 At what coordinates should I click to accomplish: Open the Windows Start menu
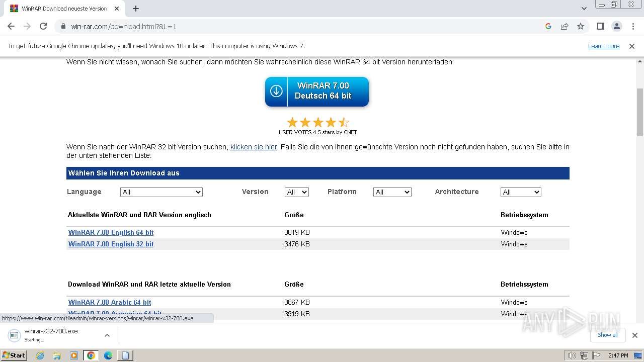point(14,355)
